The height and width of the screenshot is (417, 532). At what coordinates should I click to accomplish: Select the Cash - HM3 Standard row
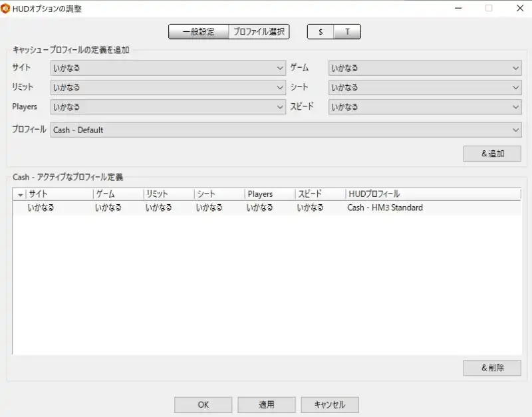266,208
